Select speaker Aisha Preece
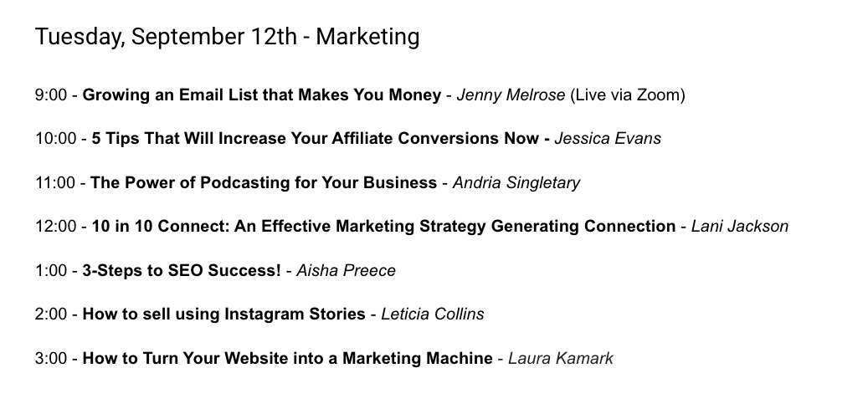Image resolution: width=868 pixels, height=409 pixels. pos(345,270)
